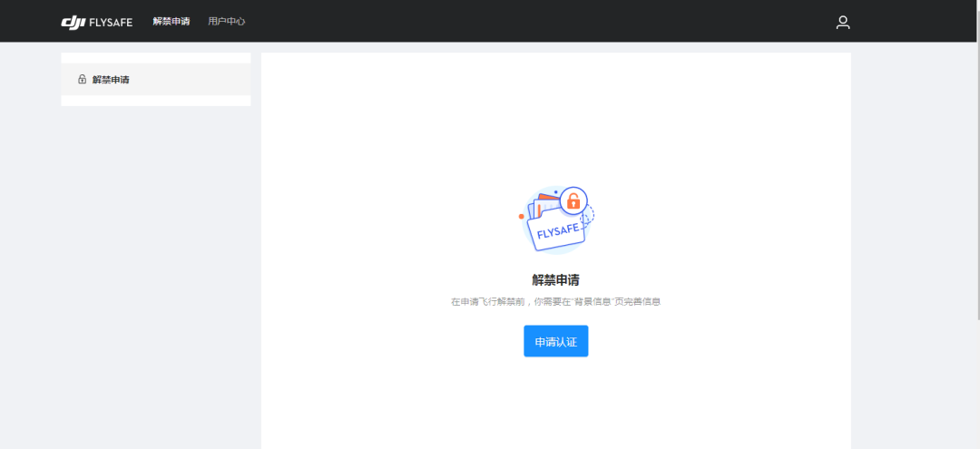The width and height of the screenshot is (980, 449).
Task: Select 解禁申请 text in the left sidebar
Action: (x=111, y=79)
